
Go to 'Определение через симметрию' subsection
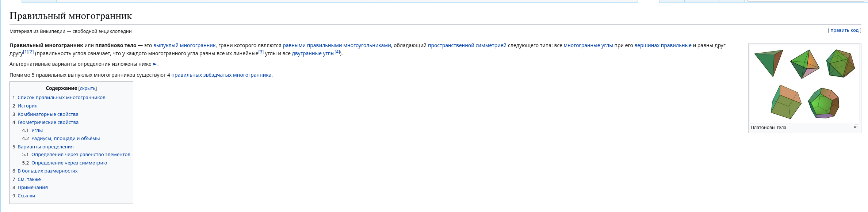pyautogui.click(x=69, y=163)
